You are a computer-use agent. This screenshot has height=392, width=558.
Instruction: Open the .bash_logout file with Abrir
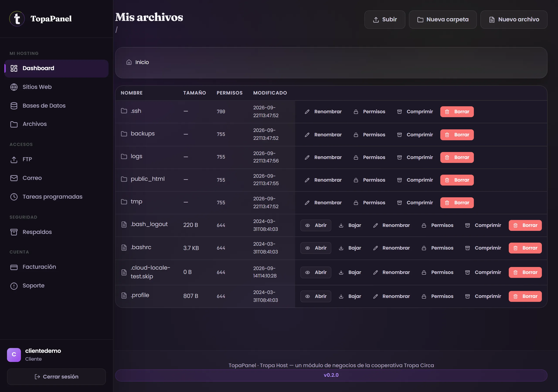point(316,225)
